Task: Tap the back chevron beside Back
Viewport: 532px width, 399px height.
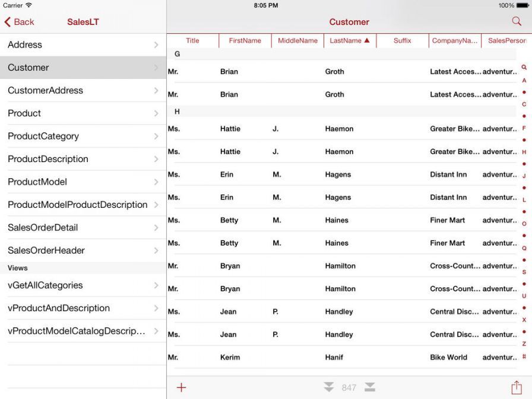Action: pos(8,22)
